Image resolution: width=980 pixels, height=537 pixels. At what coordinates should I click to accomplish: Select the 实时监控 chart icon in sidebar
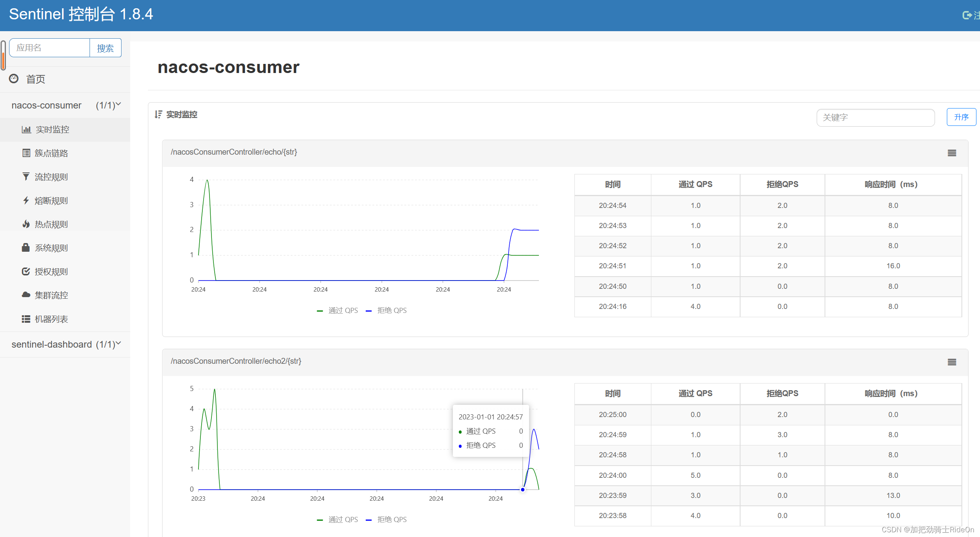tap(26, 129)
